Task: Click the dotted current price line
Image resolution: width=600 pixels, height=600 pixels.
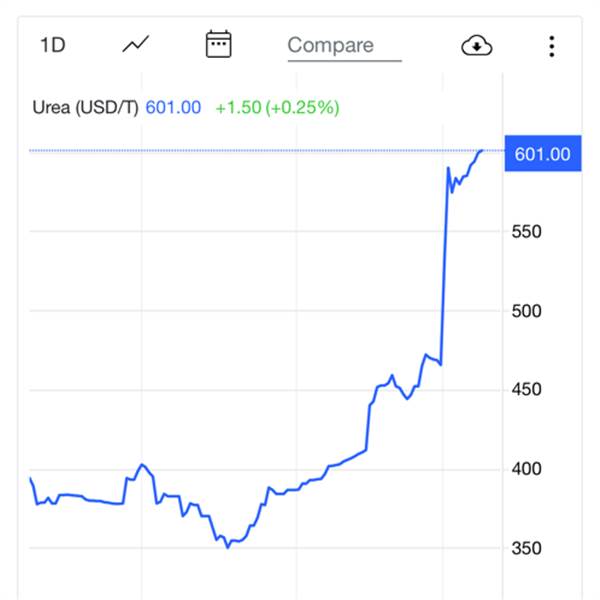Action: 250,151
